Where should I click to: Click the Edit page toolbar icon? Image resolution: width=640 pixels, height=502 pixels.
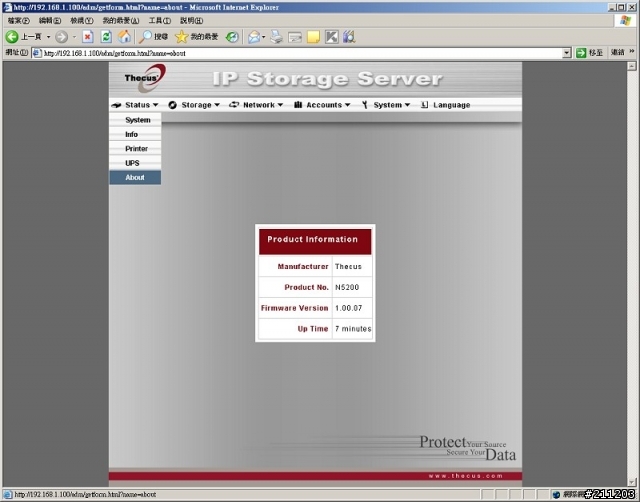(x=295, y=38)
